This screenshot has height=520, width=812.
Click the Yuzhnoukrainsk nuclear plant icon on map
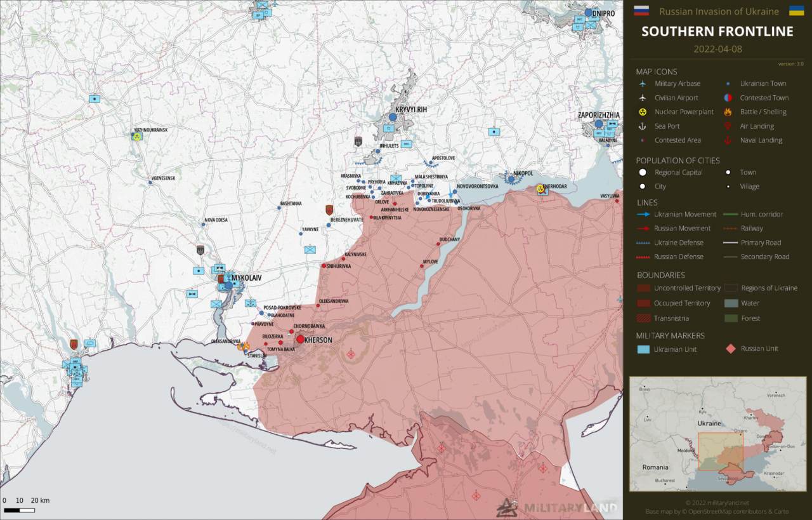(x=136, y=136)
